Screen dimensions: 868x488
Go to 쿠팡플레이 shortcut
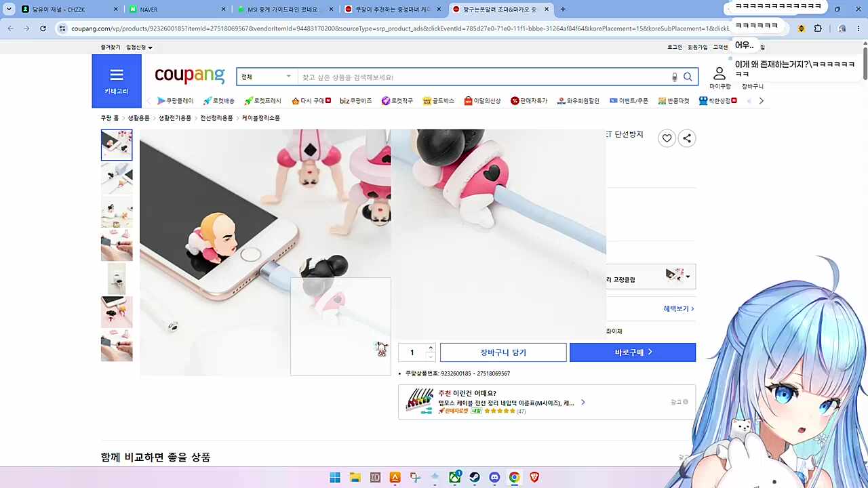(x=176, y=101)
